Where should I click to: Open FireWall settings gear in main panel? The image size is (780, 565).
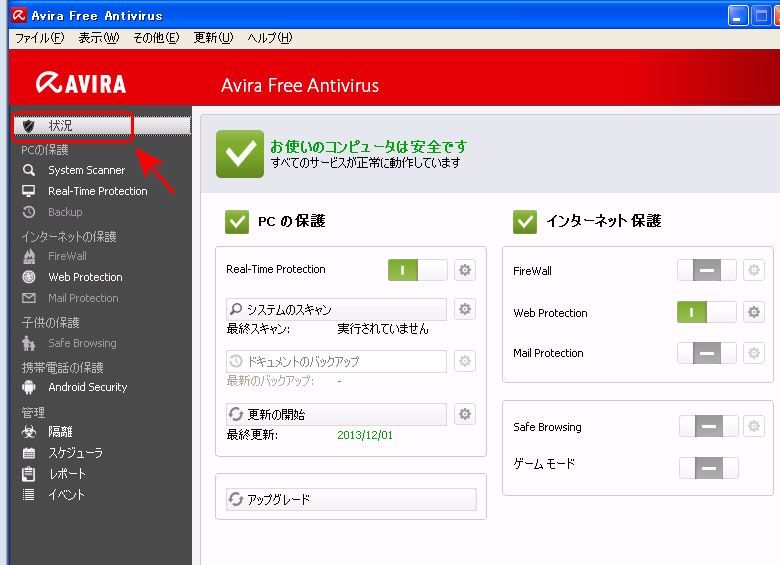click(x=754, y=270)
